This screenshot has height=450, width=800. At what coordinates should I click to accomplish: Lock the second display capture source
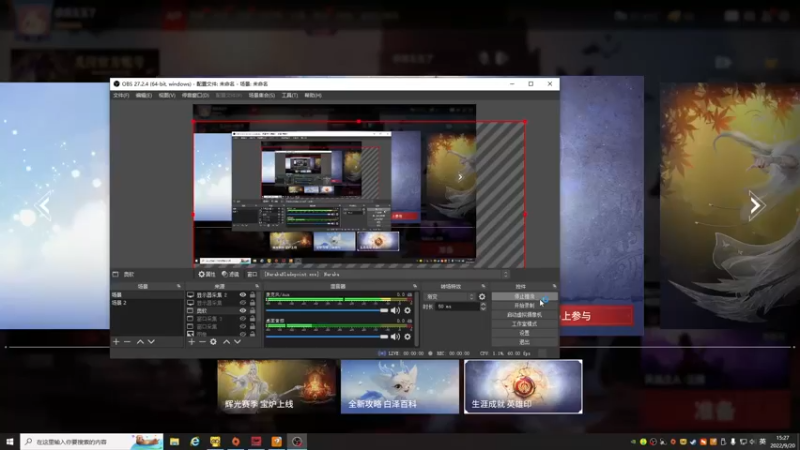253,303
